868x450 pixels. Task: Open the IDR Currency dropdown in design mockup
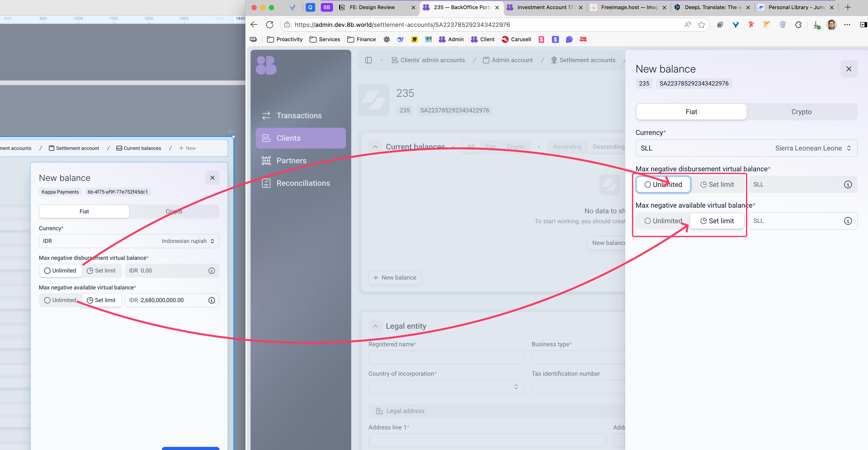[x=129, y=241]
